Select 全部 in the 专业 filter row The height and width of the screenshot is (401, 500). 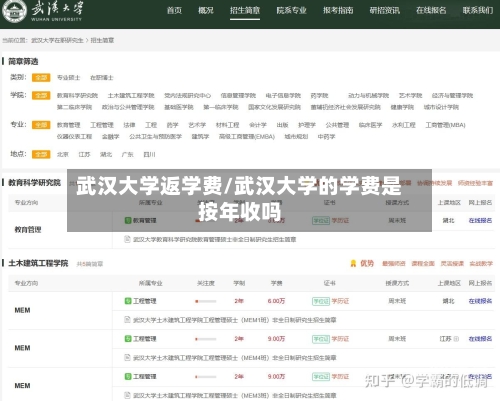click(41, 125)
